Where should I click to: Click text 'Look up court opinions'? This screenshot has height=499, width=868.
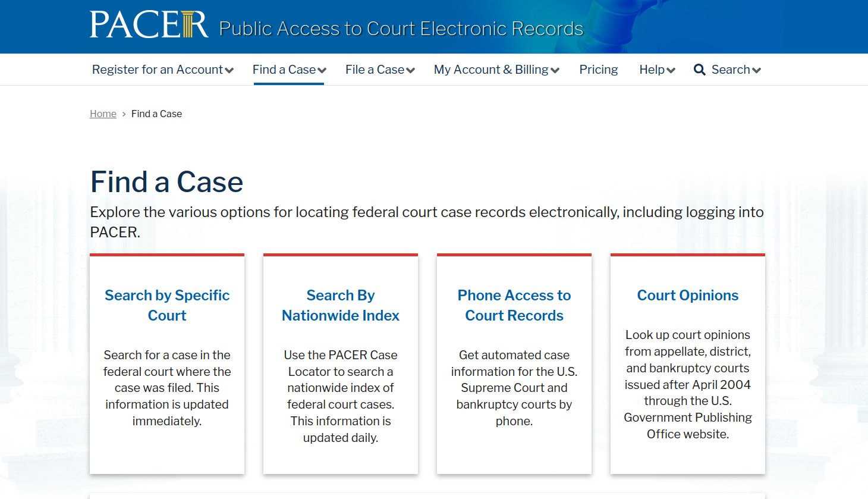pyautogui.click(x=688, y=335)
